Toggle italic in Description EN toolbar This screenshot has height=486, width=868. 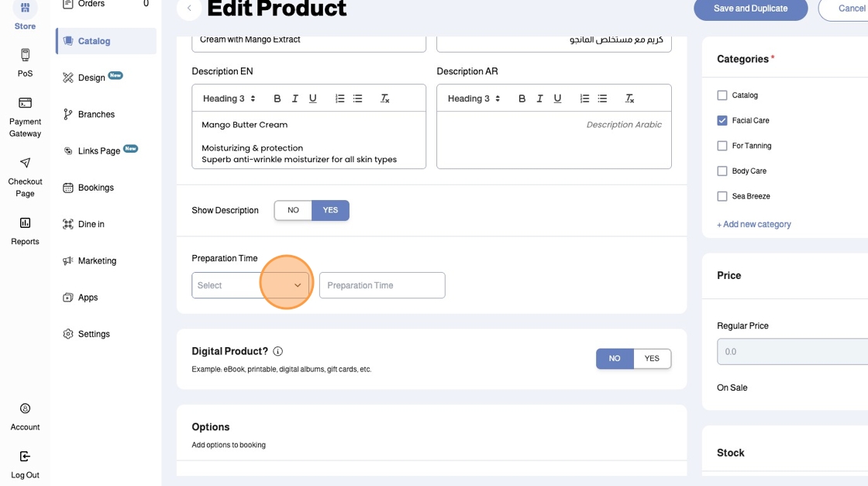coord(295,98)
